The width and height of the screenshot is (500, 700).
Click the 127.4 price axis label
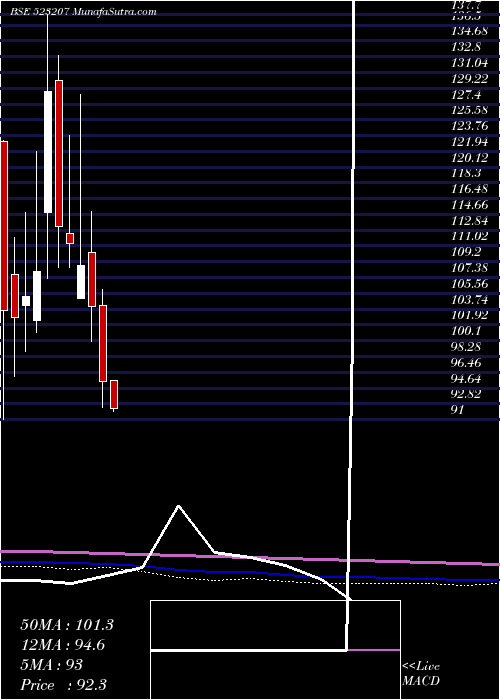466,94
